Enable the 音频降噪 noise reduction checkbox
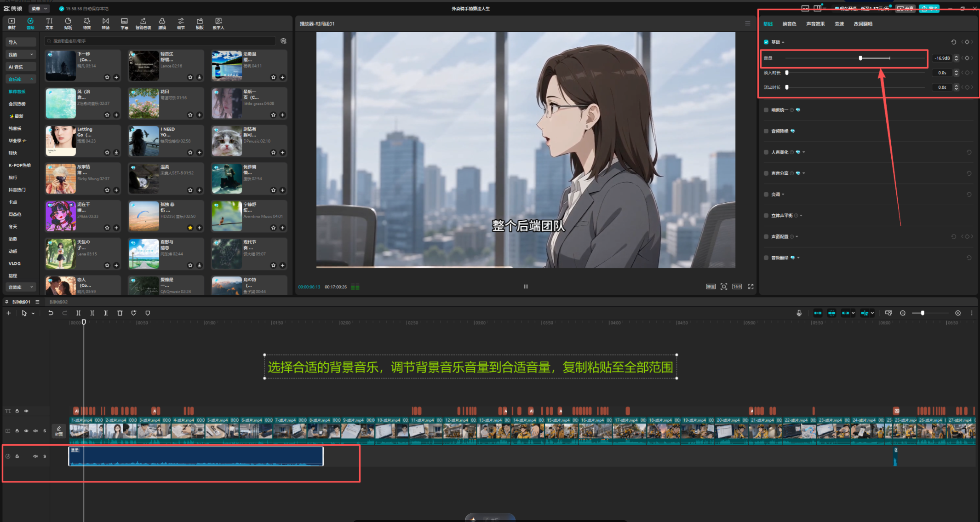The width and height of the screenshot is (980, 522). [766, 131]
